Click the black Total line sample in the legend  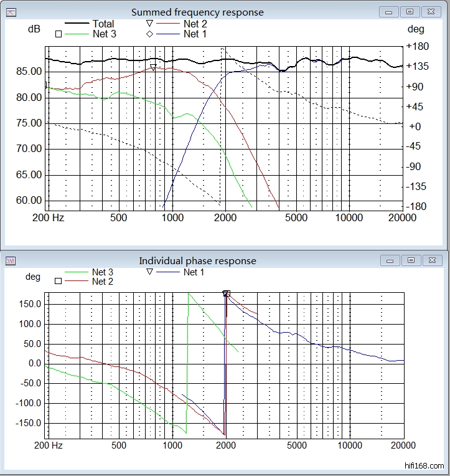click(x=77, y=24)
